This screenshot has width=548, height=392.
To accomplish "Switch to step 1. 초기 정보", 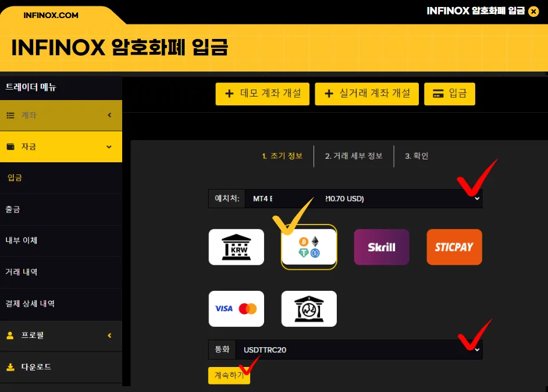I will (x=282, y=156).
